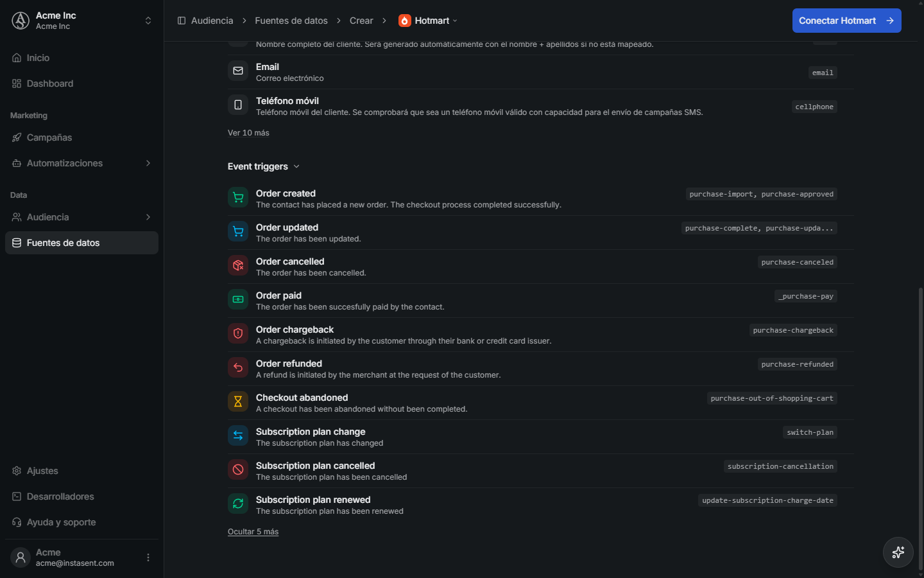Click the Ver 10 más link

[x=248, y=133]
